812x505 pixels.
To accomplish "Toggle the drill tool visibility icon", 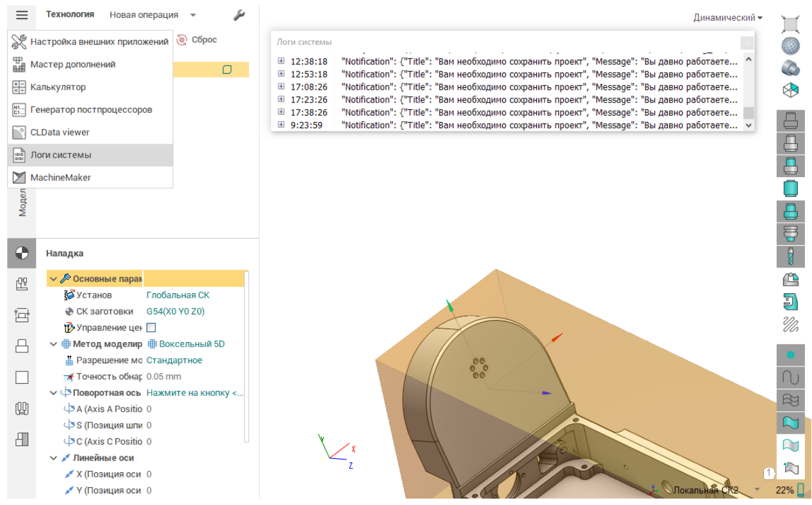I will coord(790,257).
